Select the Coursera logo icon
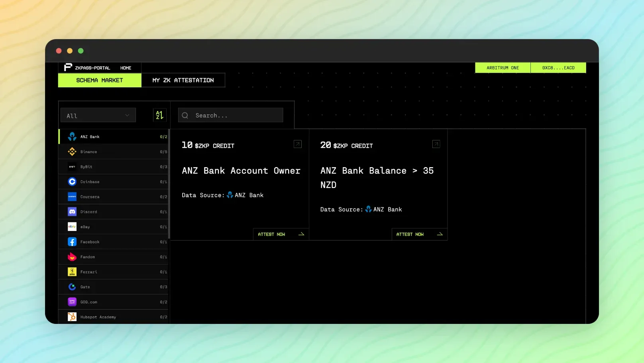Screen dimensions: 644x363 point(72,197)
